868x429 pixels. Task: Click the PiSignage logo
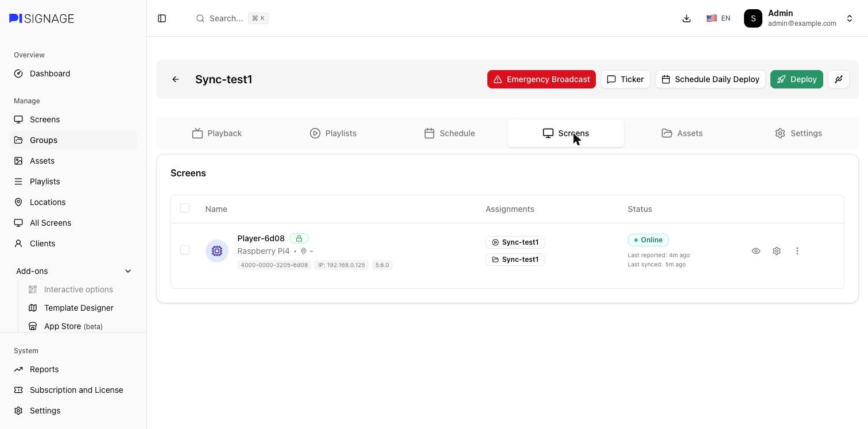42,18
